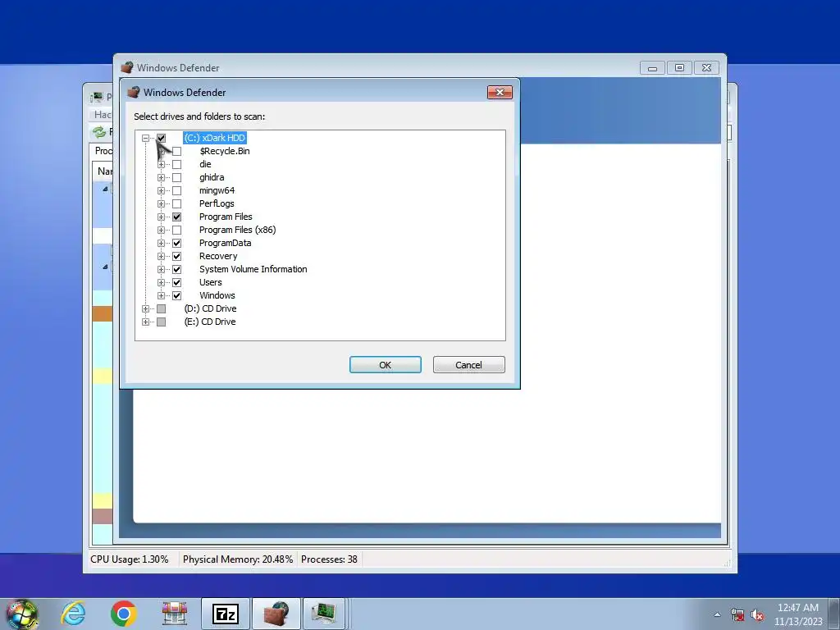840x630 pixels.
Task: Open the pinned shop-front taskbar icon
Action: tap(174, 614)
